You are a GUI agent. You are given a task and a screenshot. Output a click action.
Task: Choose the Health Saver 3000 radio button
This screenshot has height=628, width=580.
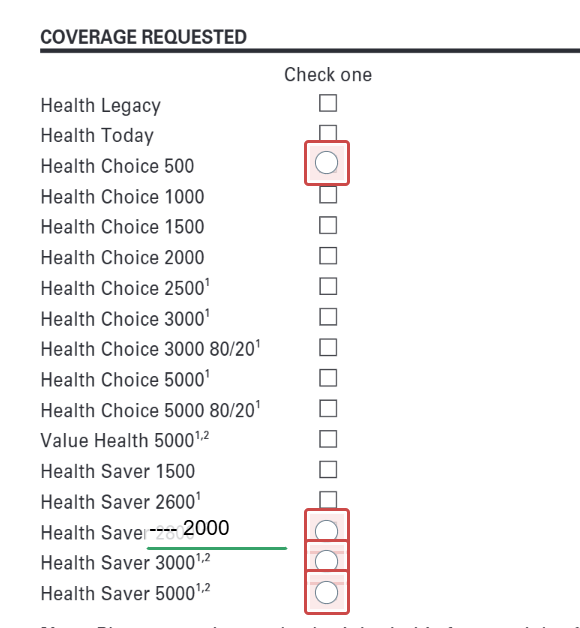point(326,560)
